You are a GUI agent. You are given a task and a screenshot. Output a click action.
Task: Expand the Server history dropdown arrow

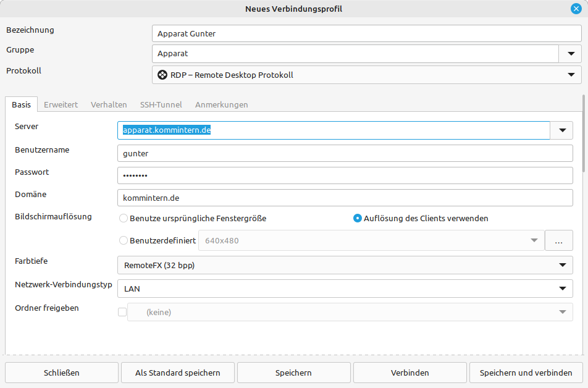[x=562, y=130]
